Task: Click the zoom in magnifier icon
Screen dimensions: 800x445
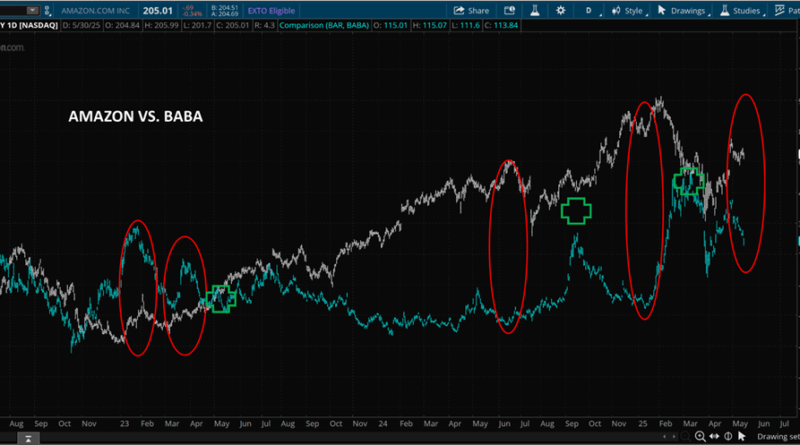Action: 700,436
